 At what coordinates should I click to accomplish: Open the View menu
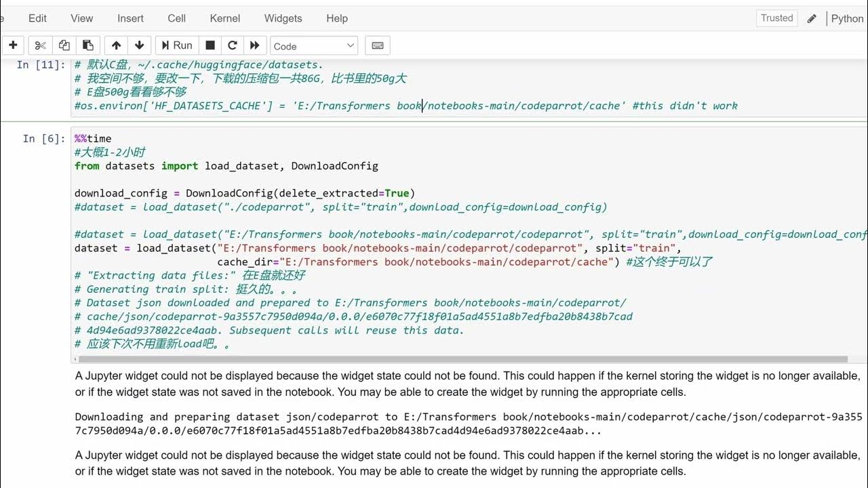(82, 18)
